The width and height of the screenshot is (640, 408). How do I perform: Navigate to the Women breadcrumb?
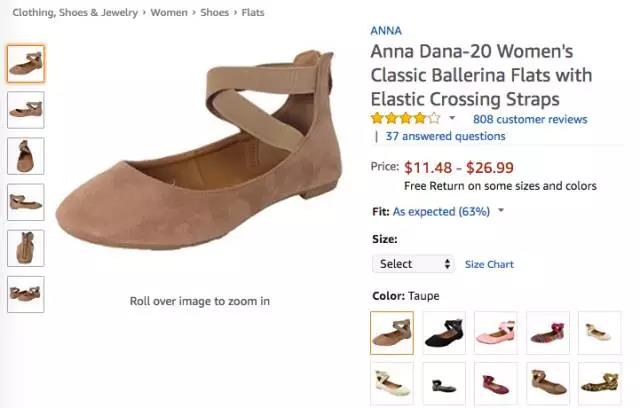[168, 12]
